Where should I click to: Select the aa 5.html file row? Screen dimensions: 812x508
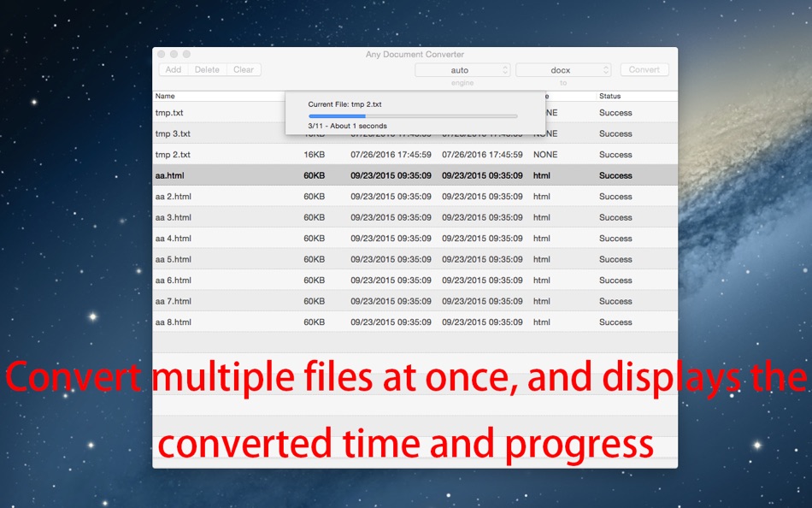click(415, 259)
